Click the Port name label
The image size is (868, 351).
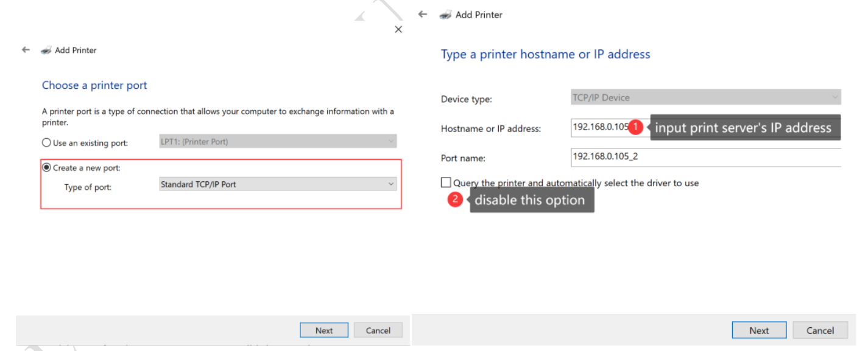coord(463,158)
